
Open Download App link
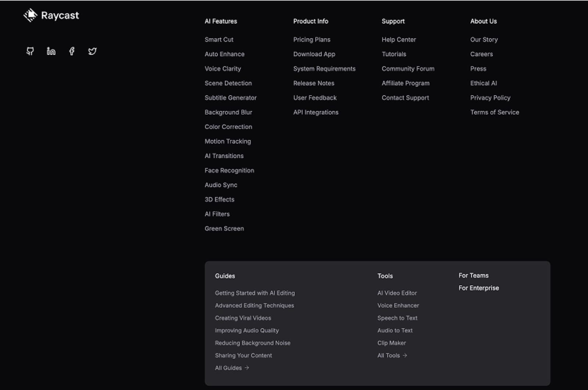click(x=314, y=54)
